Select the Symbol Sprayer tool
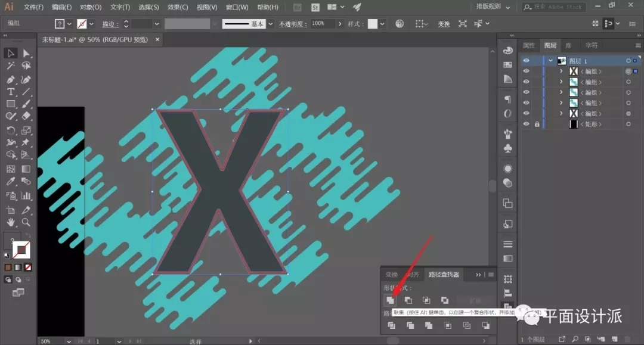The image size is (644, 345). 11,195
